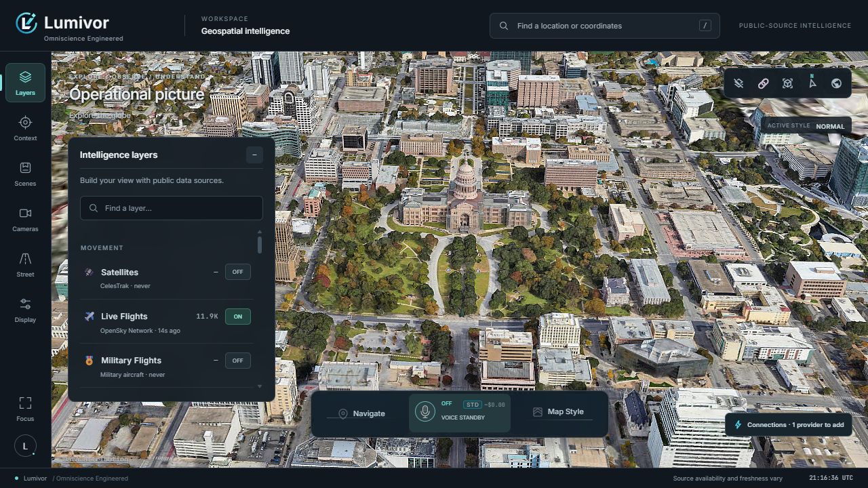Turn off the Live Flights layer

pyautogui.click(x=237, y=316)
